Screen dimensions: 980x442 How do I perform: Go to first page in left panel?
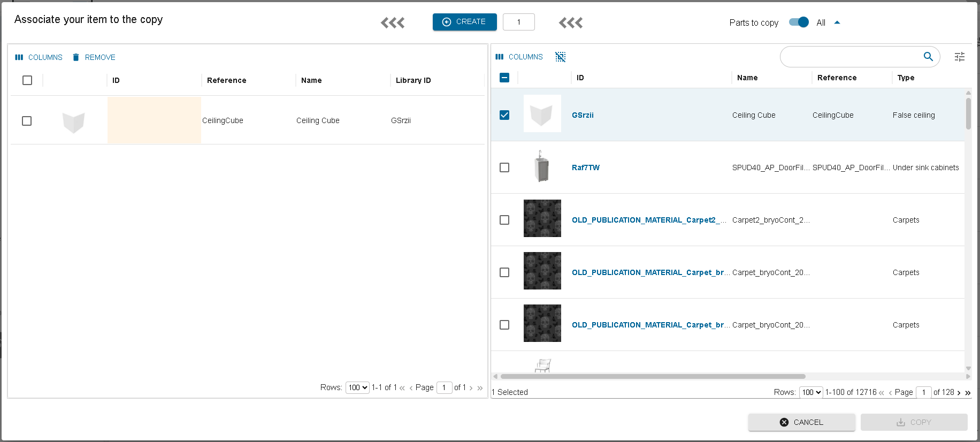click(402, 388)
